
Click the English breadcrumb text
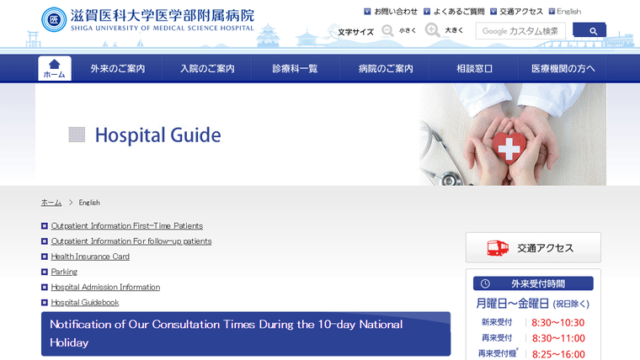pyautogui.click(x=89, y=202)
